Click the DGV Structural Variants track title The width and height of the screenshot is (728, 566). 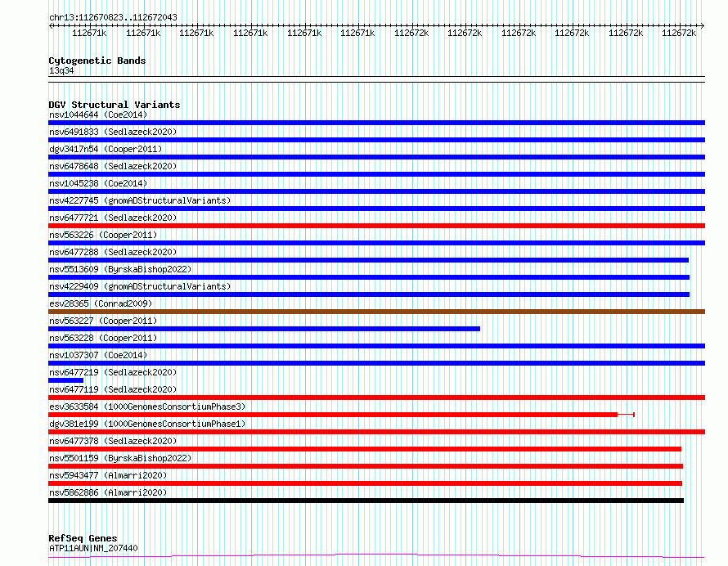click(115, 105)
